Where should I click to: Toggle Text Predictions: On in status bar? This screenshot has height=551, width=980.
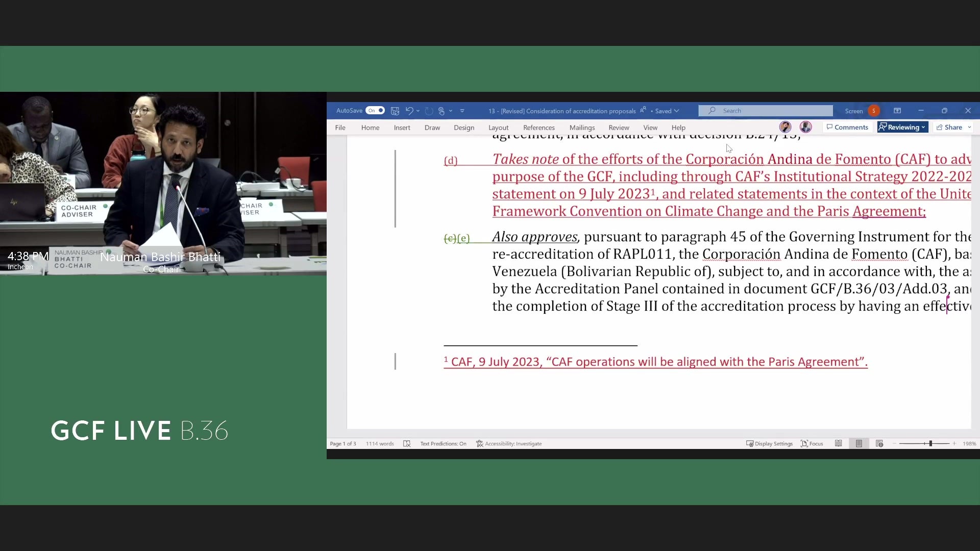pyautogui.click(x=443, y=444)
